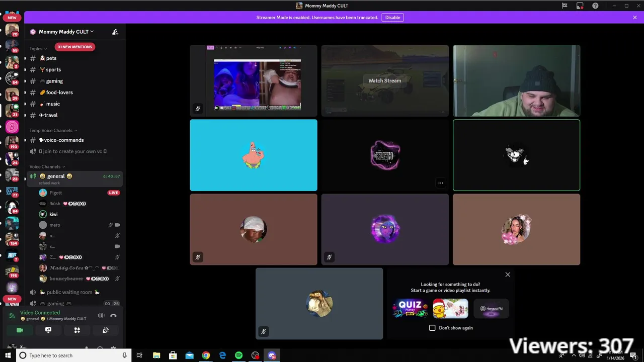Select the general voice channel
Image resolution: width=644 pixels, height=362 pixels.
74,178
